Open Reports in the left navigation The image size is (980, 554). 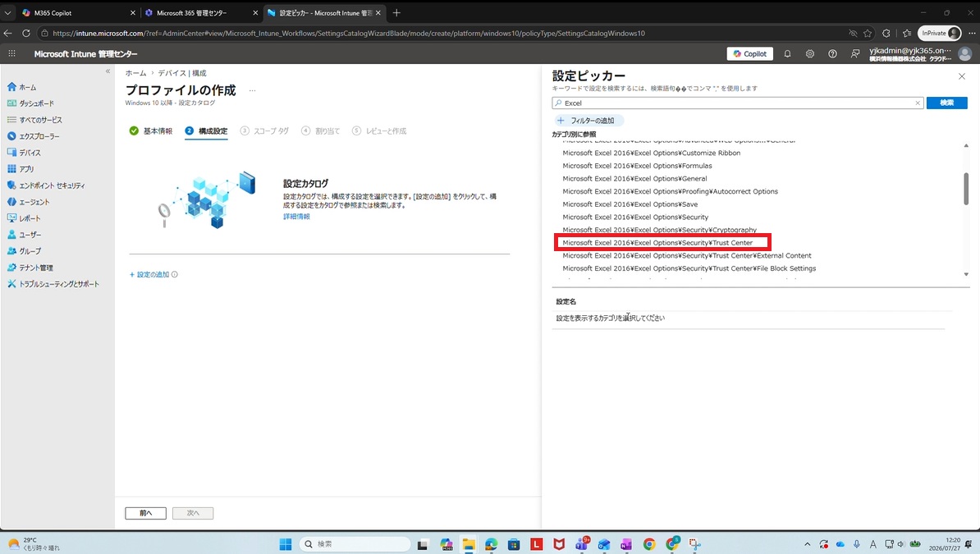24,218
